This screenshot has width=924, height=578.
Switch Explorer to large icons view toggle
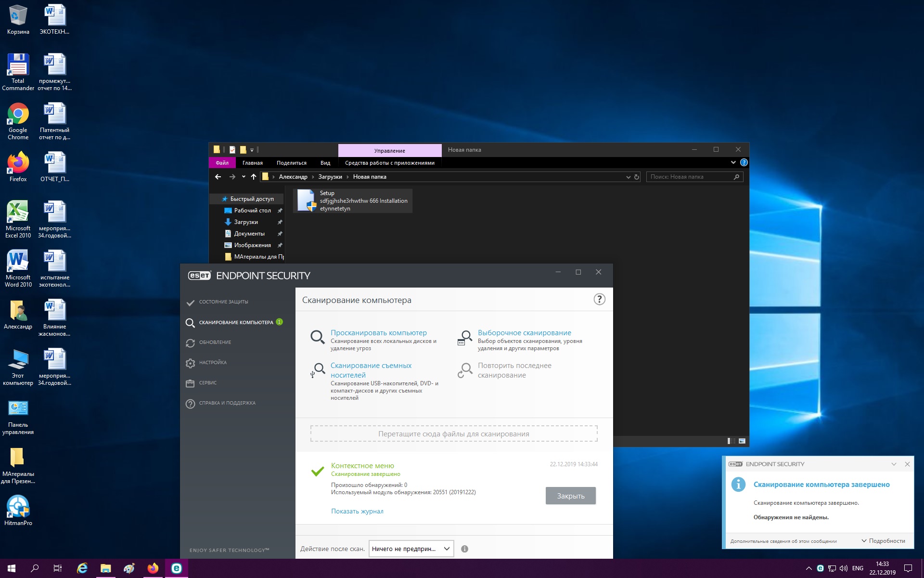pos(742,441)
